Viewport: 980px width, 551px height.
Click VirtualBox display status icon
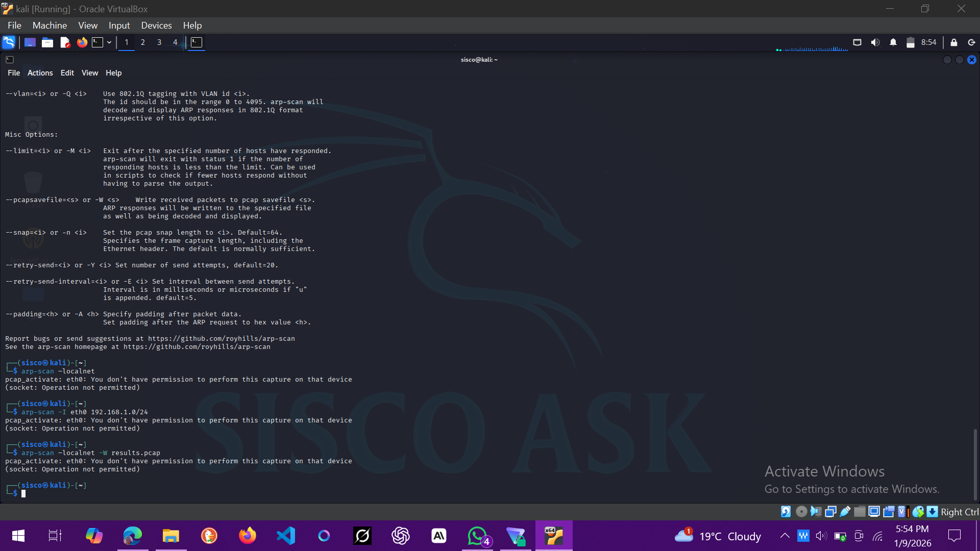(x=874, y=512)
